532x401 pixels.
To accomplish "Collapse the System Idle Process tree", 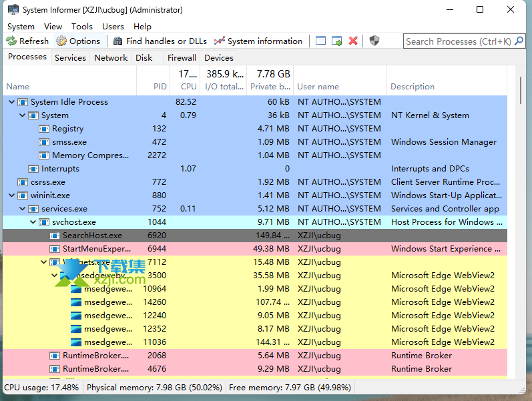I will (11, 102).
